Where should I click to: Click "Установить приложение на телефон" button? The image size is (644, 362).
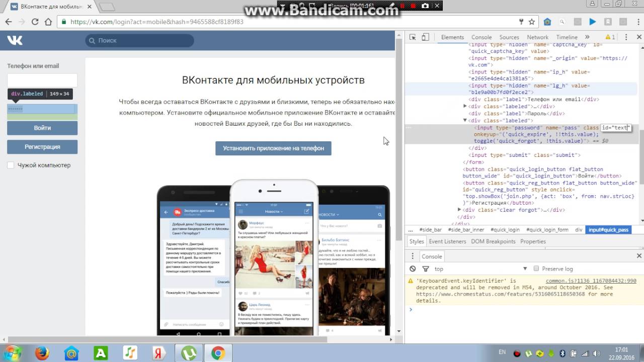(273, 148)
